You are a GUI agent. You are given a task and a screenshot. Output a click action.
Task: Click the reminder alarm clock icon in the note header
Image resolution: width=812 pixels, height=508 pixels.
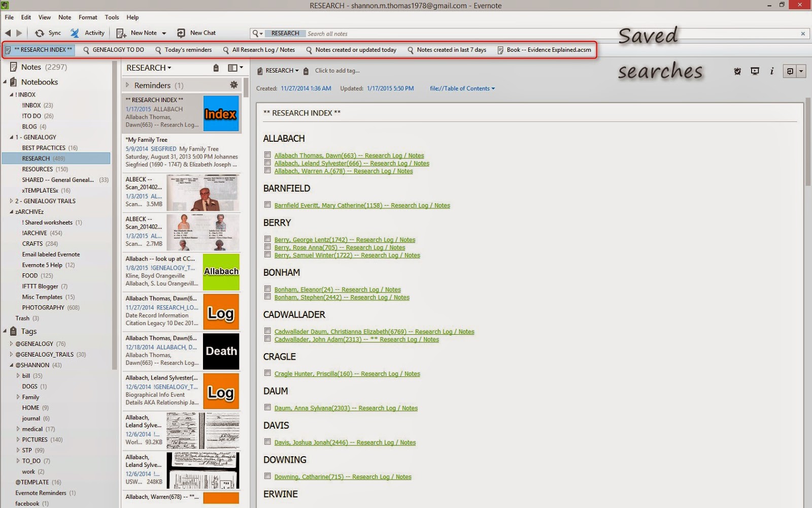pyautogui.click(x=737, y=71)
